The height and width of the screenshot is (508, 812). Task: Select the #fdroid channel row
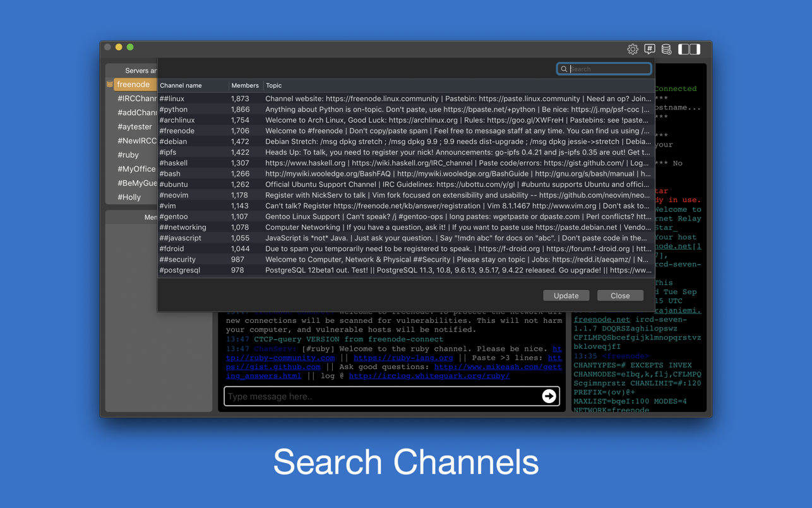(x=405, y=249)
